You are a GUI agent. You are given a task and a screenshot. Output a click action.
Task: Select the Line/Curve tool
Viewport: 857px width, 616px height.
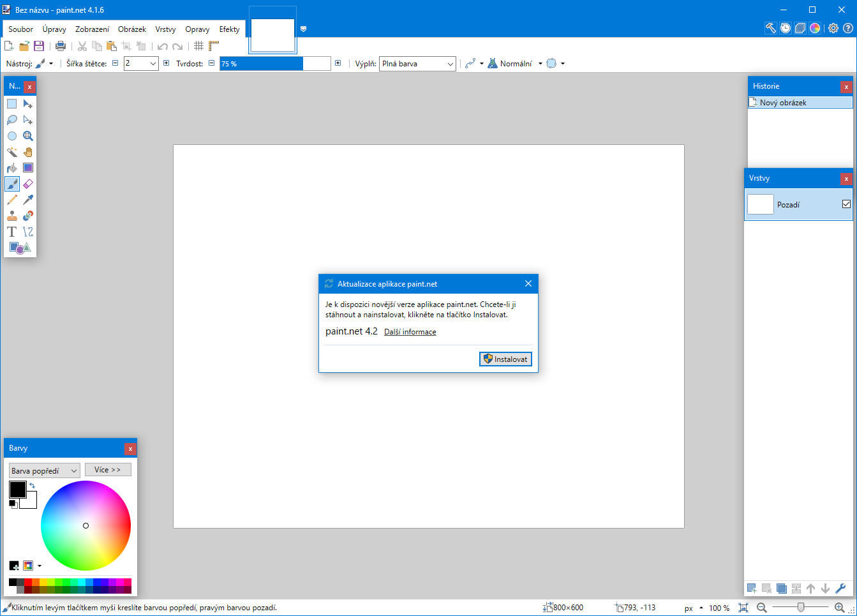click(x=28, y=232)
